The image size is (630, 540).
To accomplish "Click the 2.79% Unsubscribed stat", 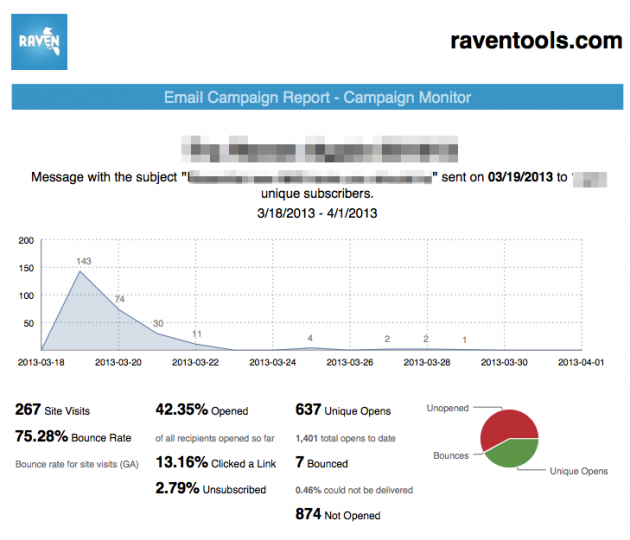I will pyautogui.click(x=211, y=489).
